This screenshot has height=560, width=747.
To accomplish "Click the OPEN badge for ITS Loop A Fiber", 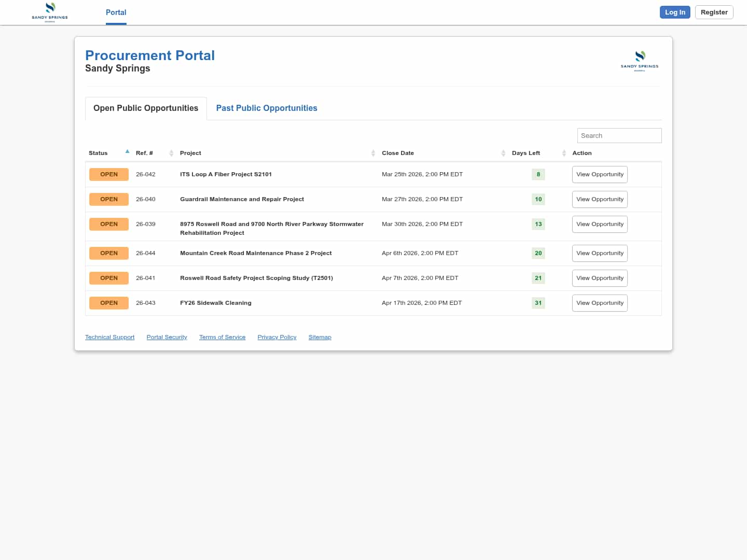I will (x=109, y=174).
